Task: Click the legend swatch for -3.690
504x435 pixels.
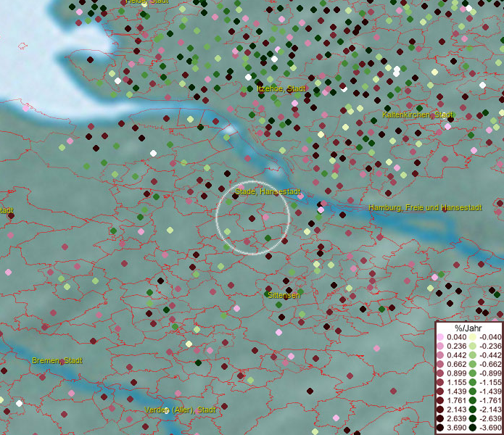Action: (x=473, y=428)
